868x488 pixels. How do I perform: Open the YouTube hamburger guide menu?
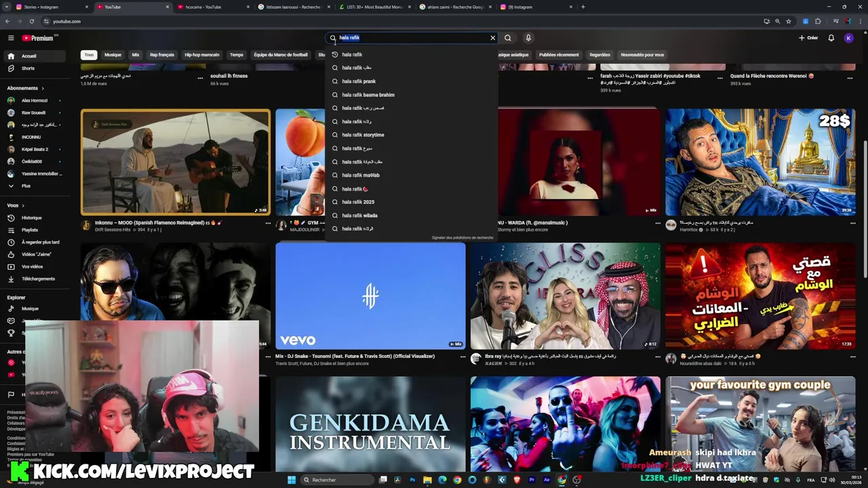[x=11, y=38]
